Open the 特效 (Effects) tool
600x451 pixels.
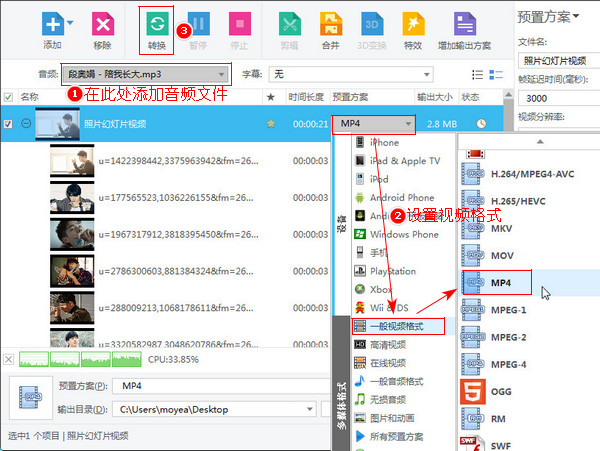[x=413, y=24]
